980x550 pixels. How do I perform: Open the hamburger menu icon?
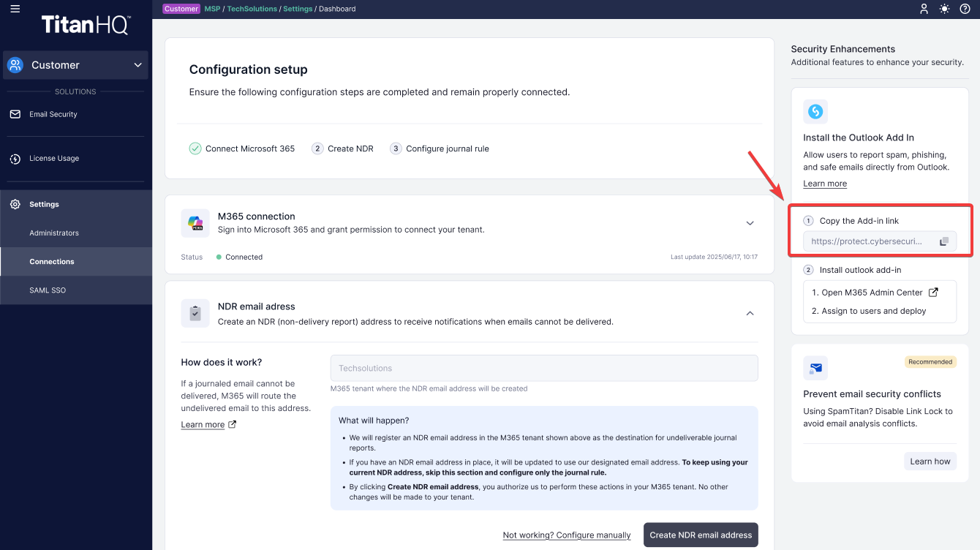pyautogui.click(x=15, y=9)
